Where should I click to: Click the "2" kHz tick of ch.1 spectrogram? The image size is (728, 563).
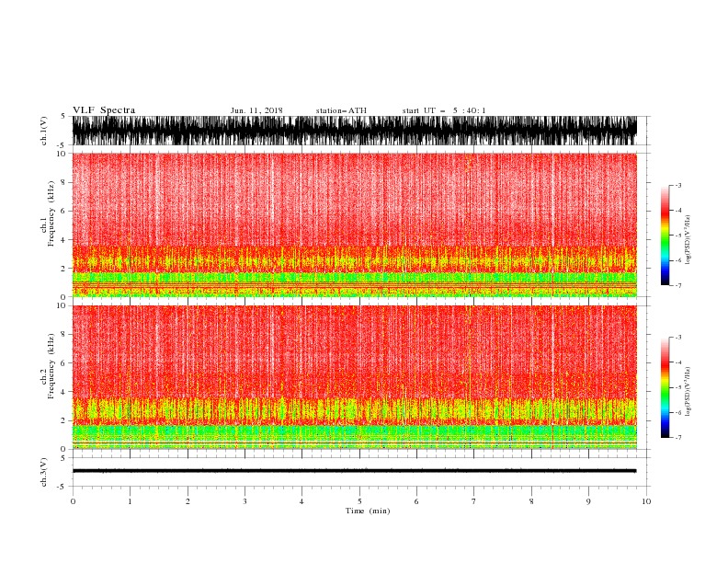click(64, 269)
